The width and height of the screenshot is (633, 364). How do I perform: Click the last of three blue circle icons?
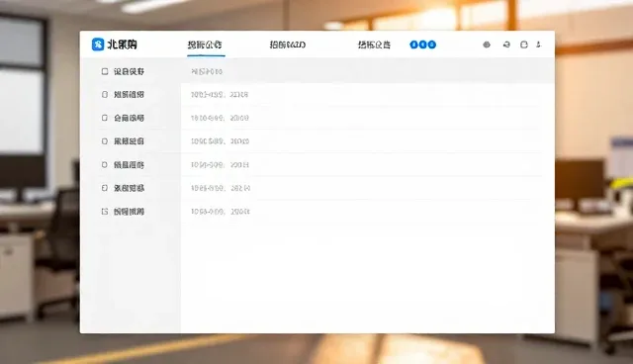[x=432, y=45]
